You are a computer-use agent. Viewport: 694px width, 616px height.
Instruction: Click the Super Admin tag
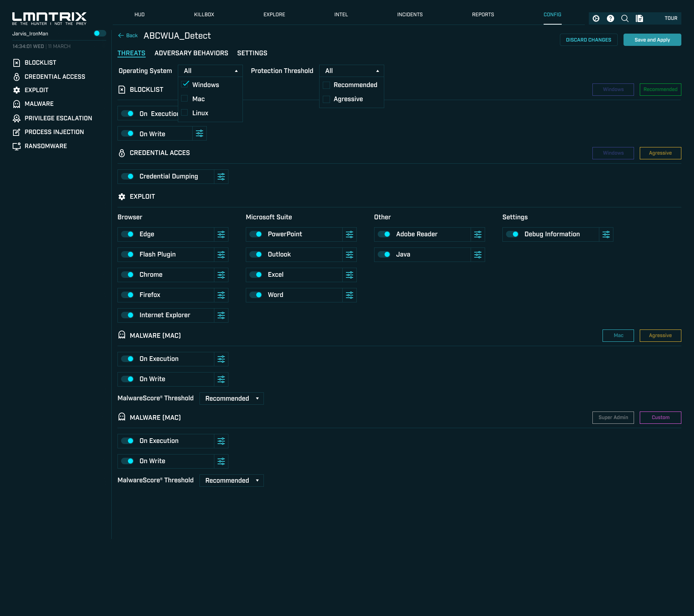[613, 418]
